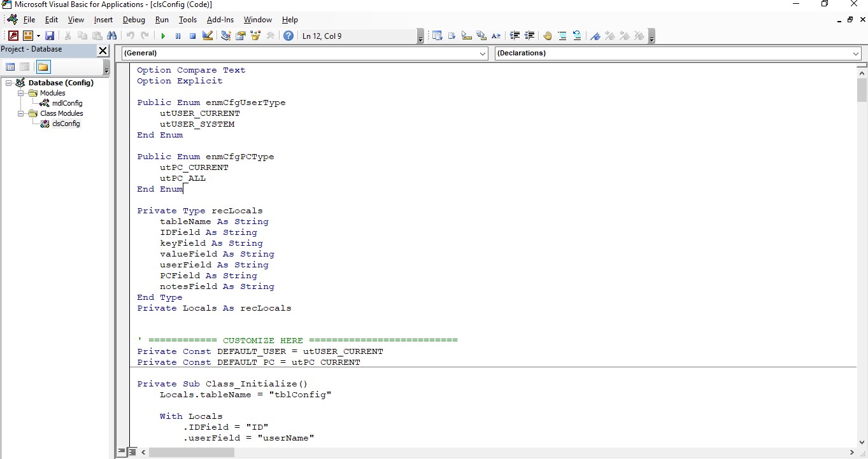Open the Add-Ins menu
This screenshot has height=459, width=868.
click(220, 19)
